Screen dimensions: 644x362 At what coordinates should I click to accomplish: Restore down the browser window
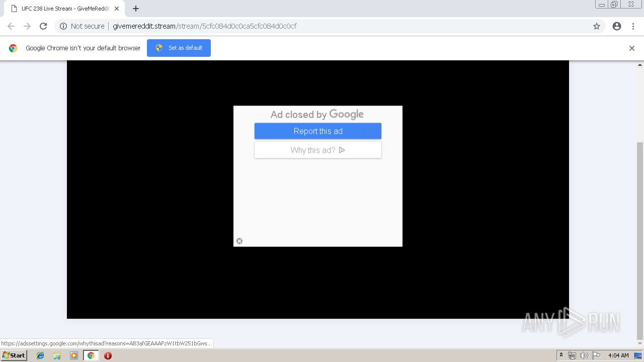[614, 4]
